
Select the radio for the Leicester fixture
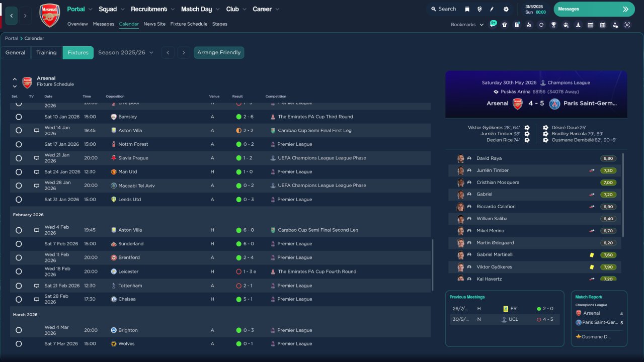[x=19, y=271]
